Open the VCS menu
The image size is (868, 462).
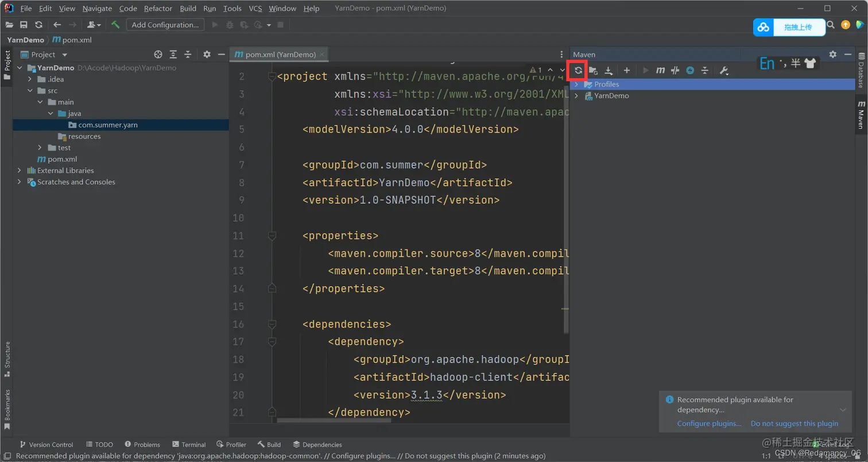coord(255,9)
